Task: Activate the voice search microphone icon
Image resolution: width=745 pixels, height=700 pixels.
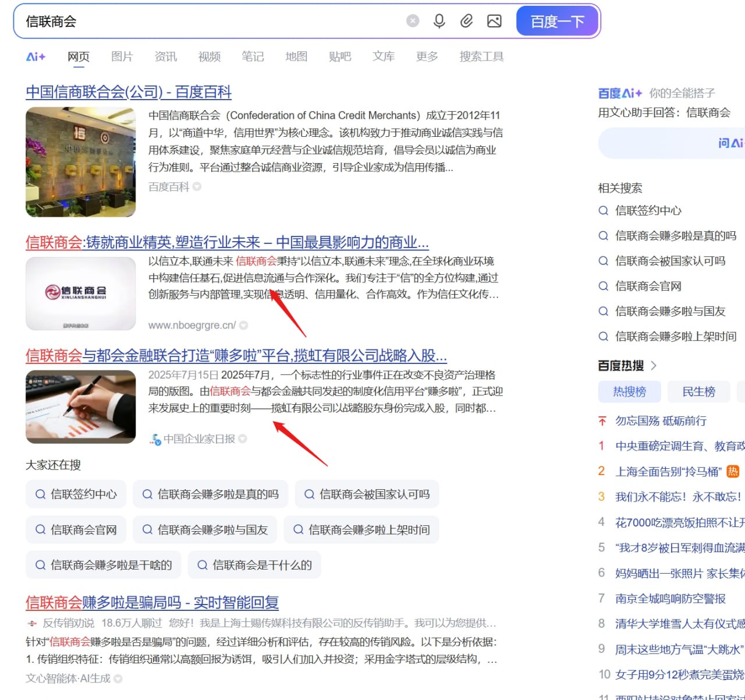Action: (439, 20)
